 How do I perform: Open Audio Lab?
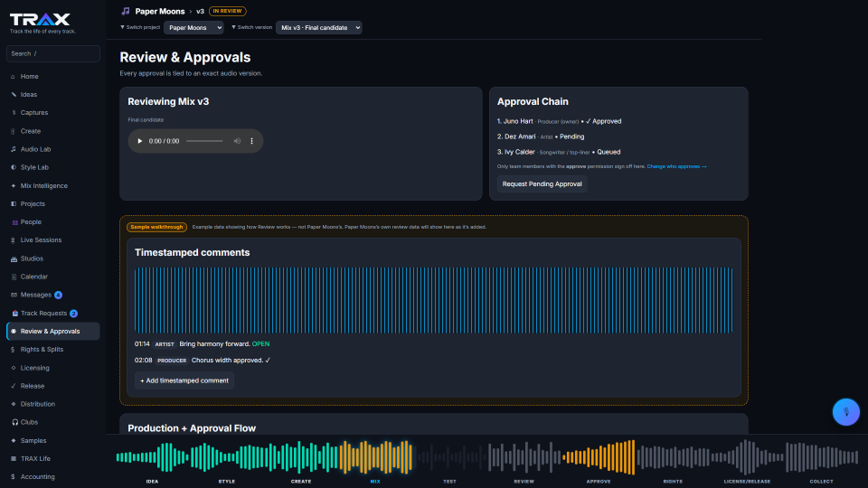coord(35,149)
